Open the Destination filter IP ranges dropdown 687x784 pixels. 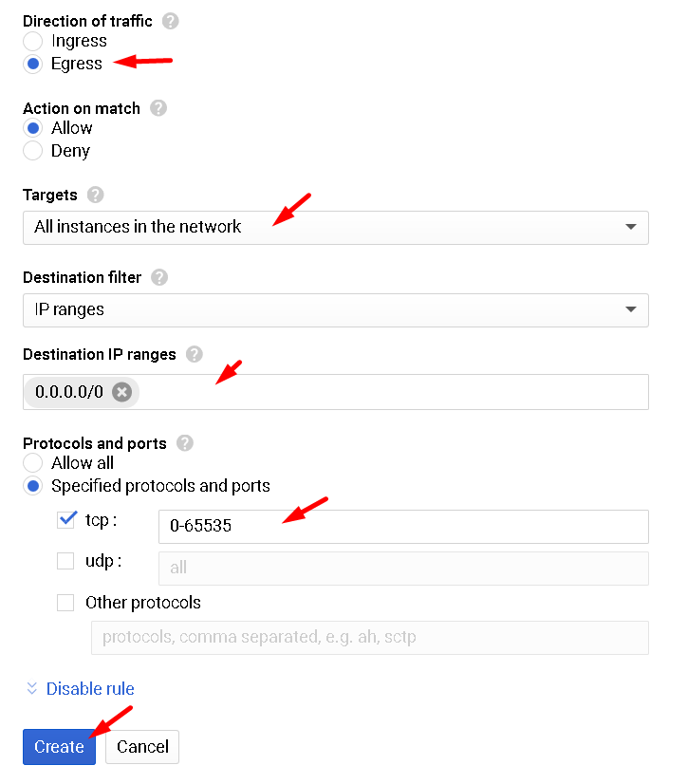click(x=335, y=310)
